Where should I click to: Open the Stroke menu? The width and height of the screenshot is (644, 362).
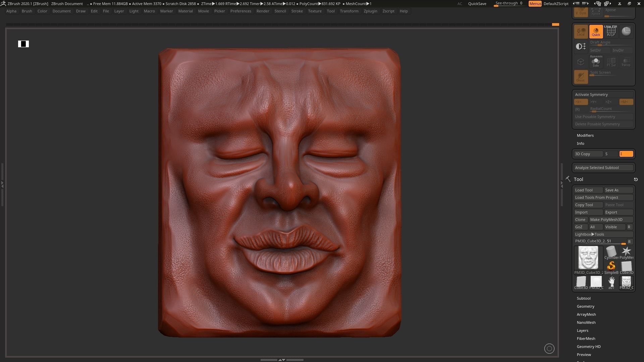click(297, 11)
